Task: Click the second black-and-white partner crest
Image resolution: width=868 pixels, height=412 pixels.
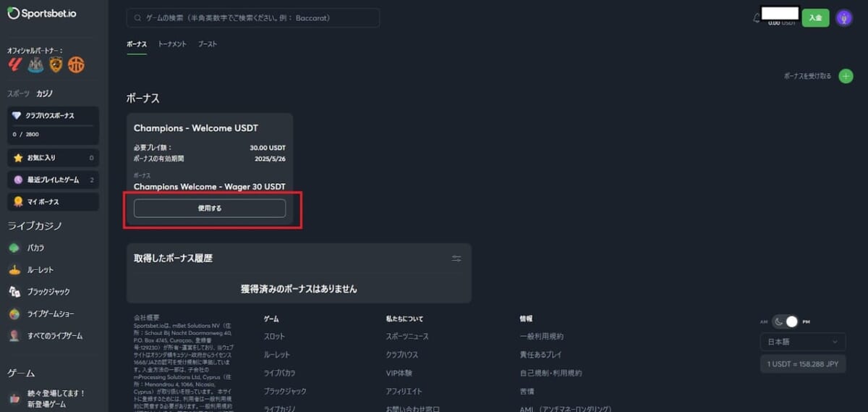Action: point(35,65)
